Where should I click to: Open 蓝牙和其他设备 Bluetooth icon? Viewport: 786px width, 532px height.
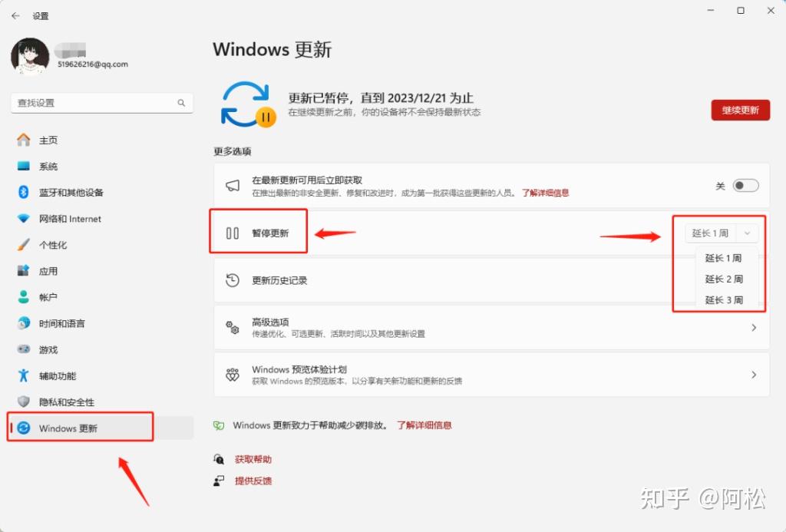click(x=24, y=192)
